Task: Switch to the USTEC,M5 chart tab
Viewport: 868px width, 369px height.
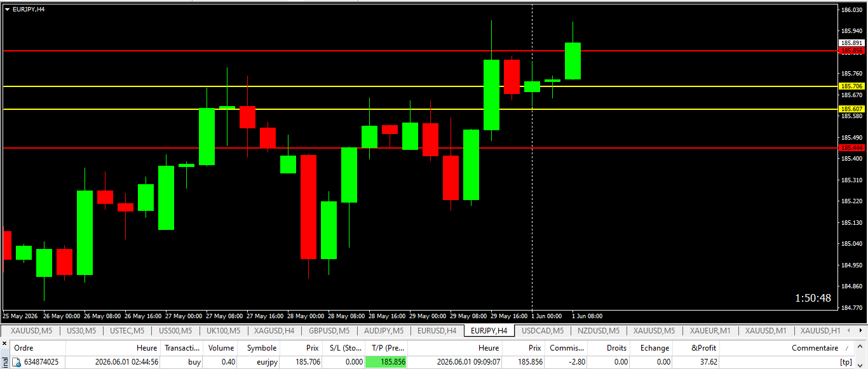Action: click(x=126, y=331)
